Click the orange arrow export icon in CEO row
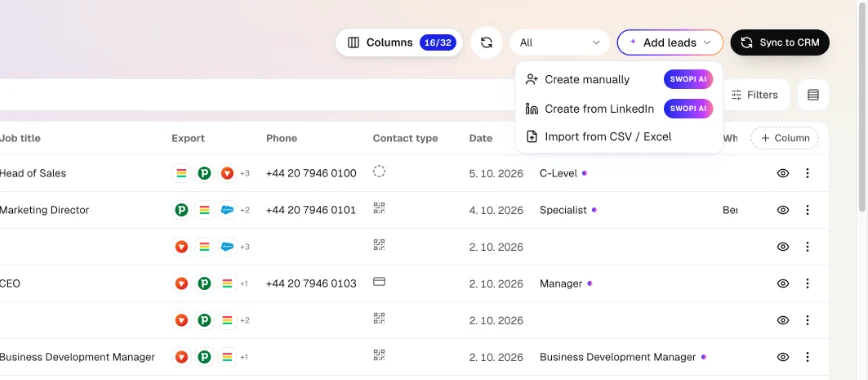 click(182, 284)
